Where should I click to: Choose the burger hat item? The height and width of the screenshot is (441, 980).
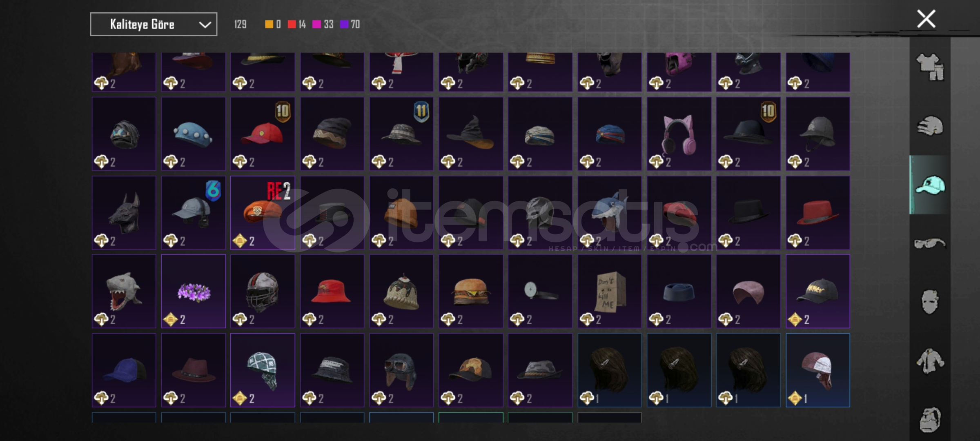click(471, 291)
